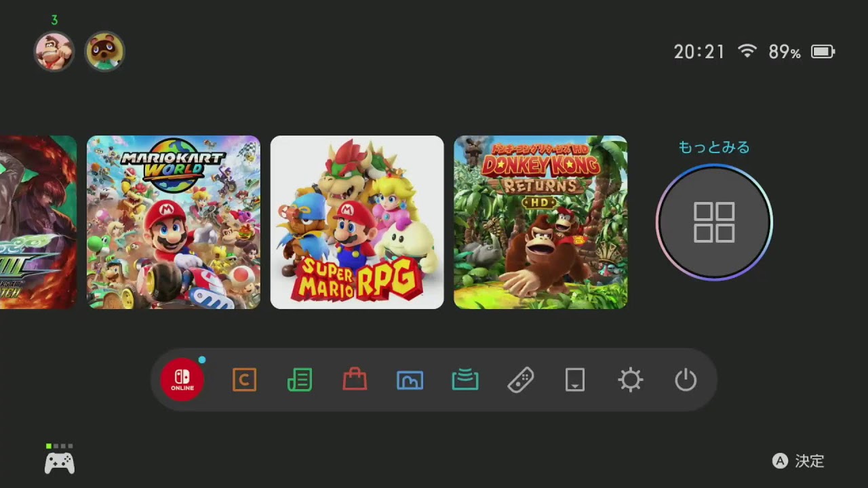Screen dimensions: 868x488
Task: Open the Controllers Joy-Con icon
Action: tap(520, 380)
